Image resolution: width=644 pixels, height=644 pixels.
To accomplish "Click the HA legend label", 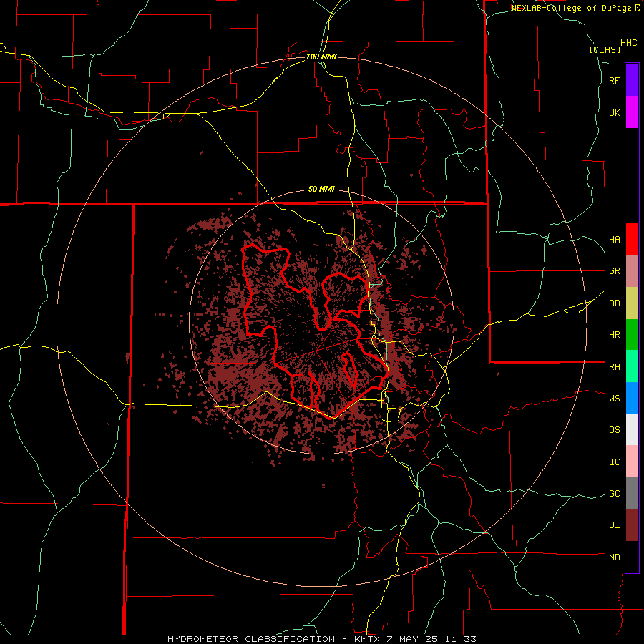I will point(614,239).
